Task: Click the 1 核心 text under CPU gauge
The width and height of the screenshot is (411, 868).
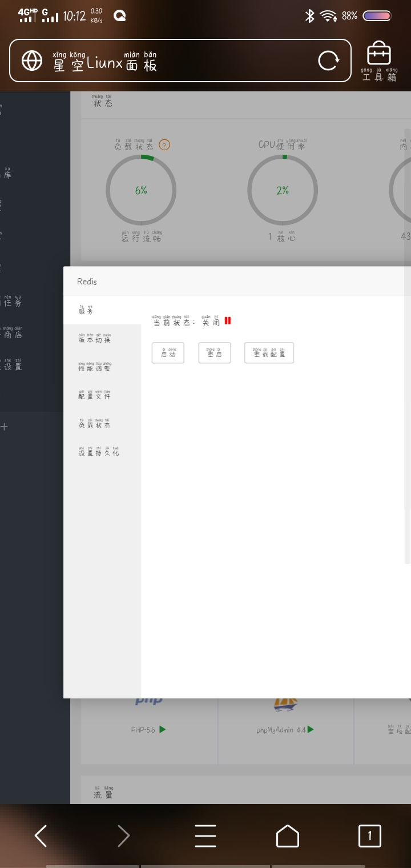Action: coord(282,236)
